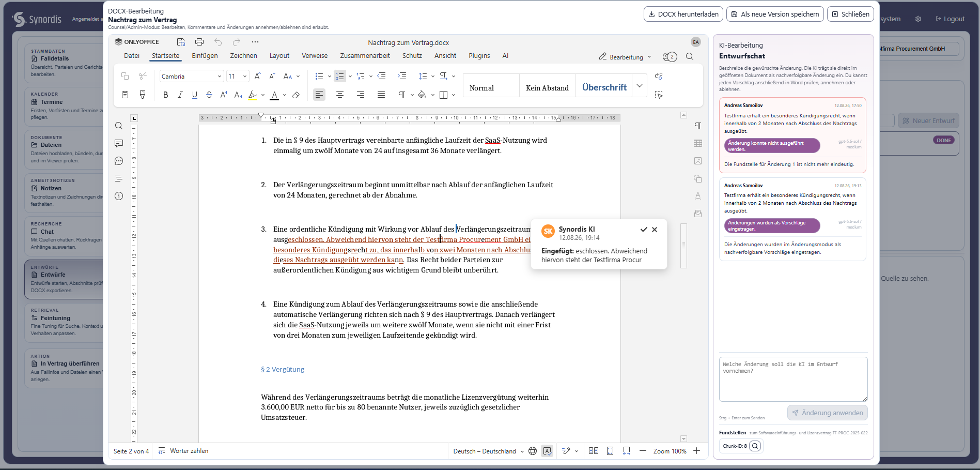Switch to the Zusammenarbeit tab

click(365, 56)
